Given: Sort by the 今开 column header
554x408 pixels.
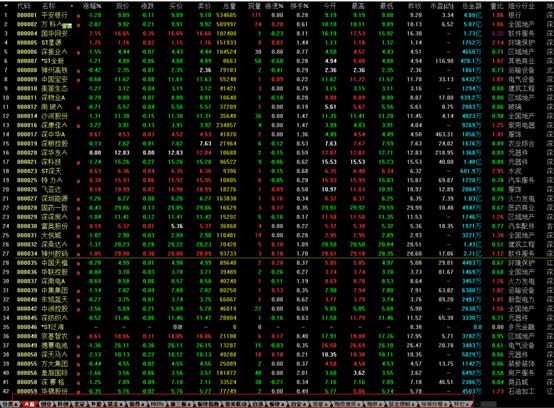Looking at the screenshot, I should click(330, 6).
